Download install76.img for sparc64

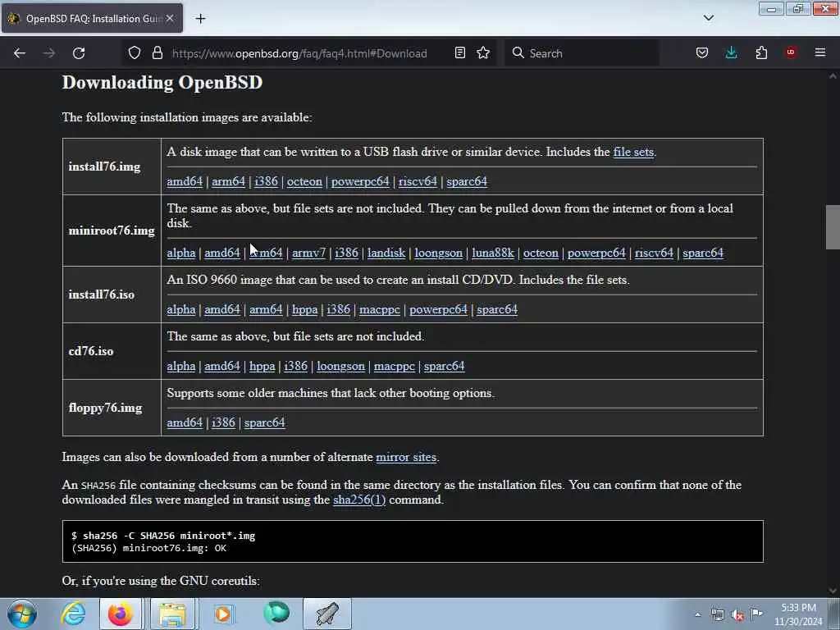(x=467, y=181)
